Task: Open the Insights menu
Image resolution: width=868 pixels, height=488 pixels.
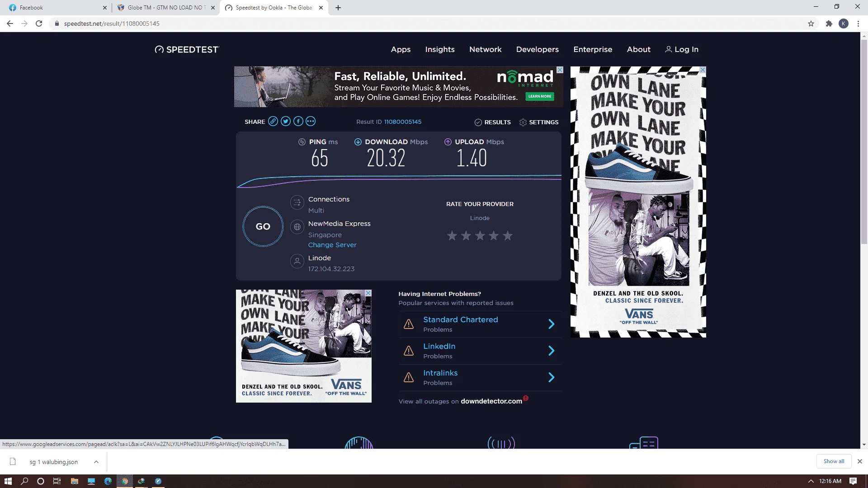Action: pyautogui.click(x=440, y=49)
